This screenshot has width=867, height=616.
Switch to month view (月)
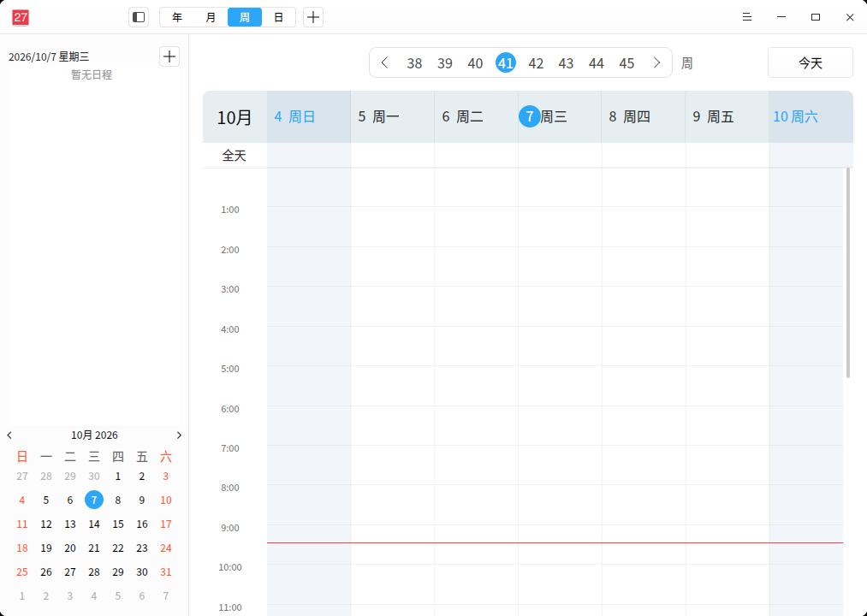[x=211, y=17]
